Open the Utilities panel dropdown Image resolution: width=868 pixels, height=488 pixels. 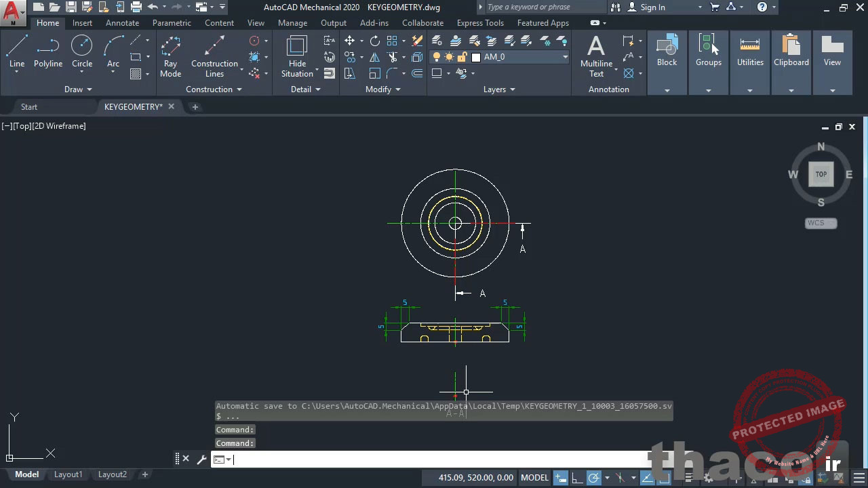[750, 90]
